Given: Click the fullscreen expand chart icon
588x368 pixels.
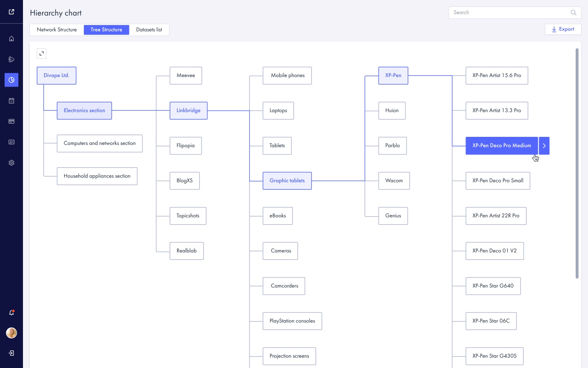Looking at the screenshot, I should tap(42, 54).
